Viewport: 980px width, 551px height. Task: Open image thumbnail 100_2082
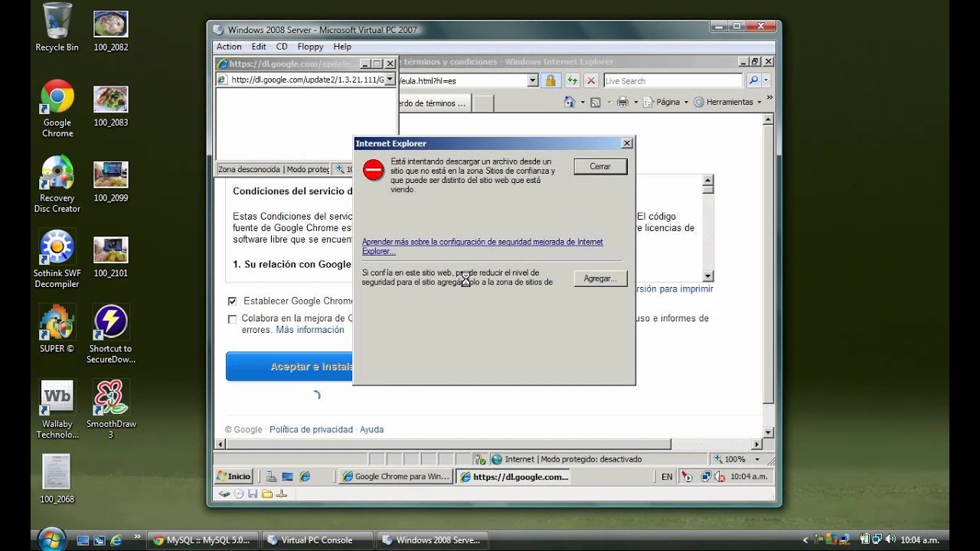click(111, 31)
